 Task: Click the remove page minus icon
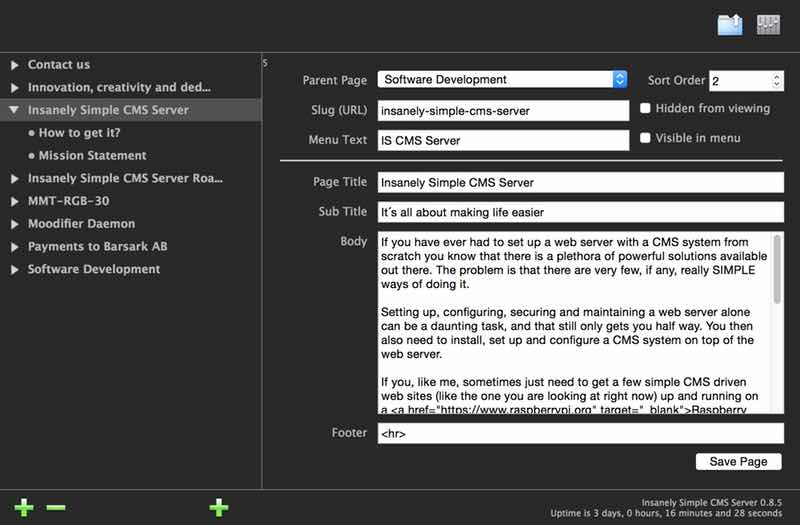(x=56, y=507)
